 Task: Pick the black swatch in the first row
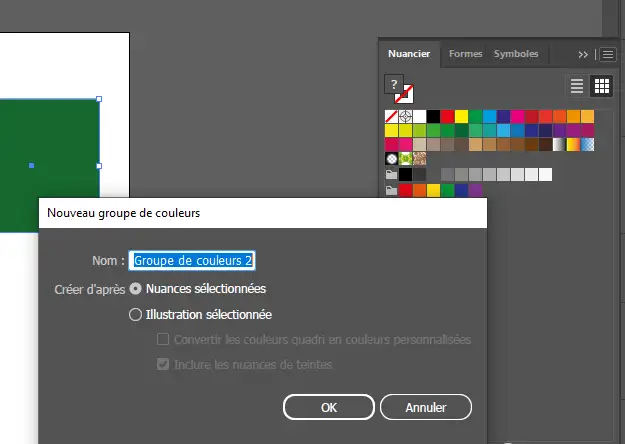pos(434,117)
